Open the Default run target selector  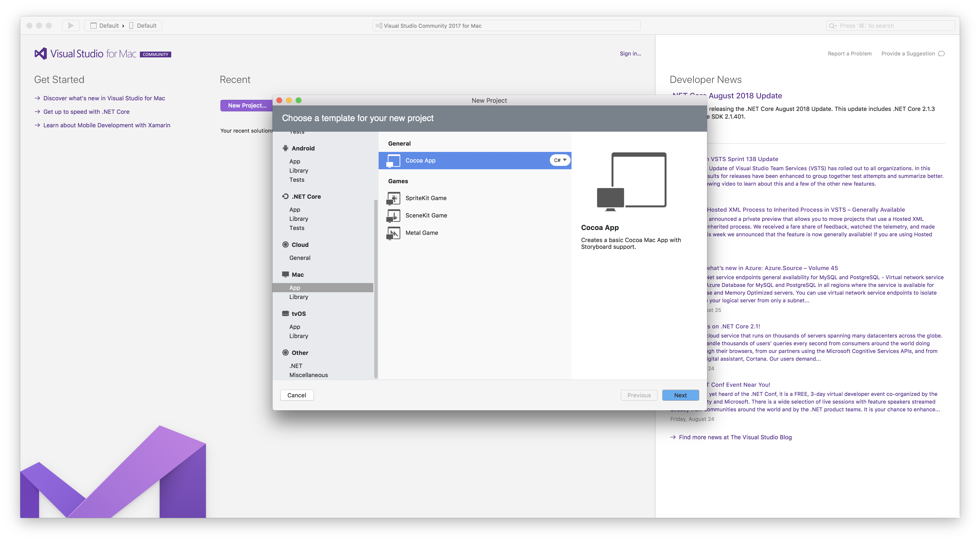(143, 26)
